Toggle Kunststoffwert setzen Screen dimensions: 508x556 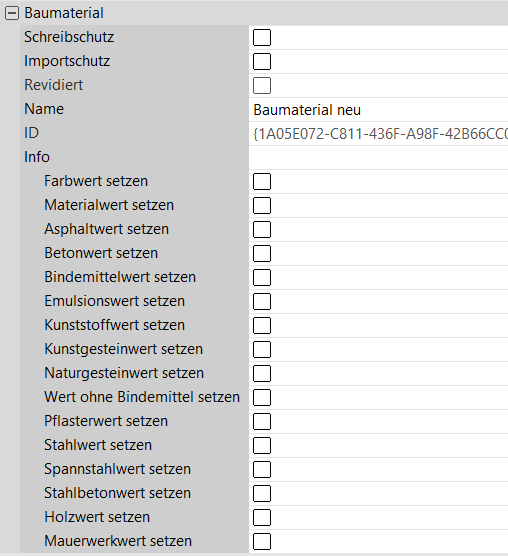pyautogui.click(x=262, y=326)
